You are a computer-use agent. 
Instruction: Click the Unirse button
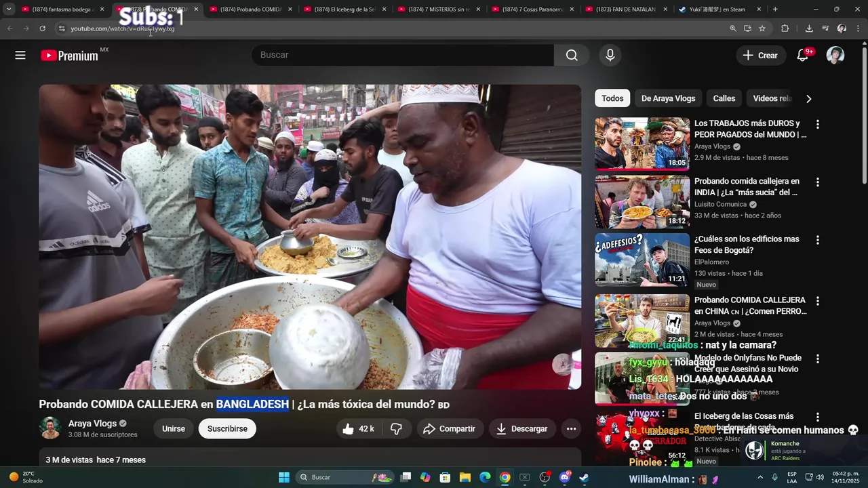pyautogui.click(x=174, y=429)
